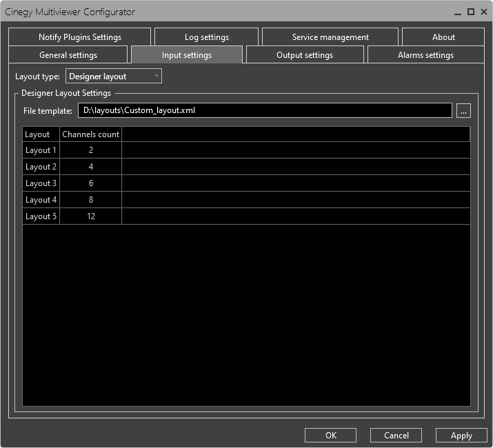Minimize the Configurator window
493x448 pixels.
[x=458, y=12]
